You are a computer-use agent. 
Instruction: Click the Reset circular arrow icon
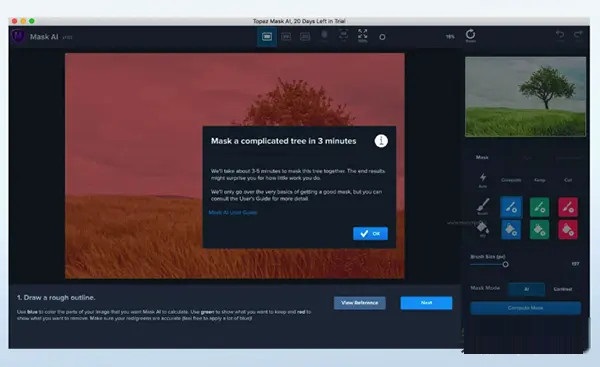pos(470,35)
